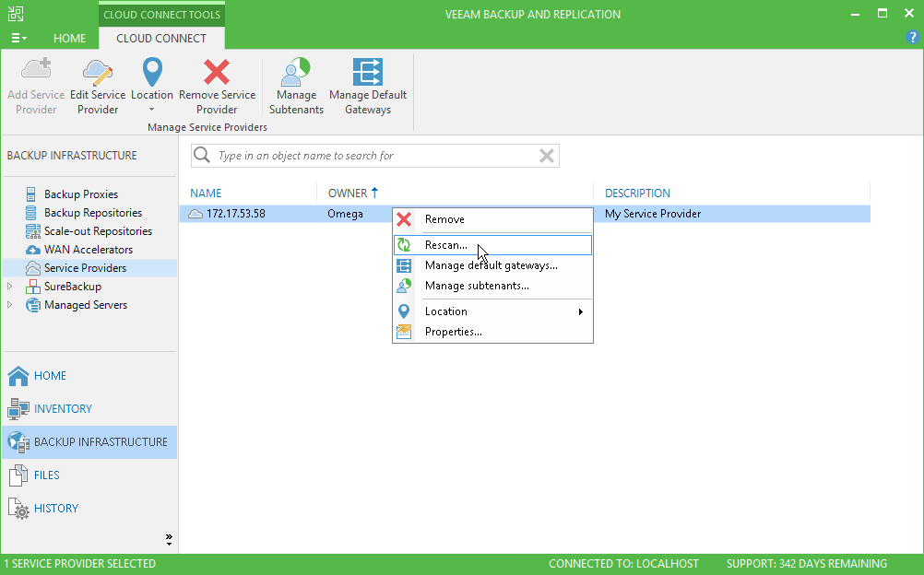924x575 pixels.
Task: Click the gateways icon in context menu
Action: (x=404, y=265)
